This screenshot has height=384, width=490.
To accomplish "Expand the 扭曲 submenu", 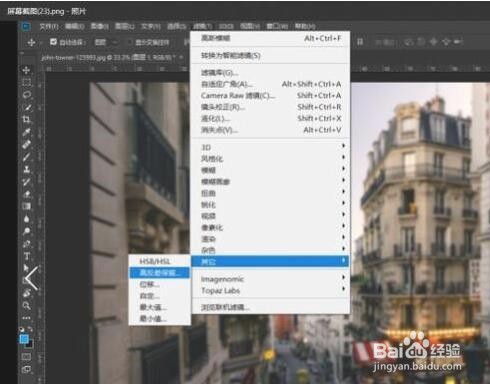I will coord(270,193).
